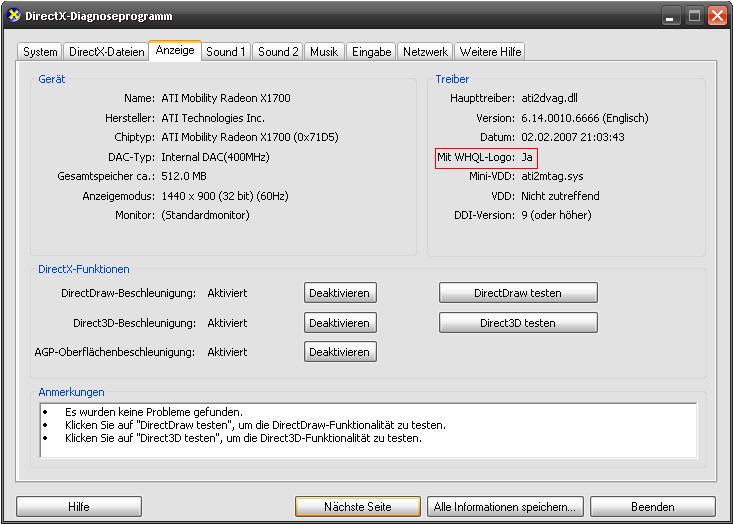Click VDD value 'Nicht zutreffend'
The width and height of the screenshot is (733, 524).
(x=560, y=196)
